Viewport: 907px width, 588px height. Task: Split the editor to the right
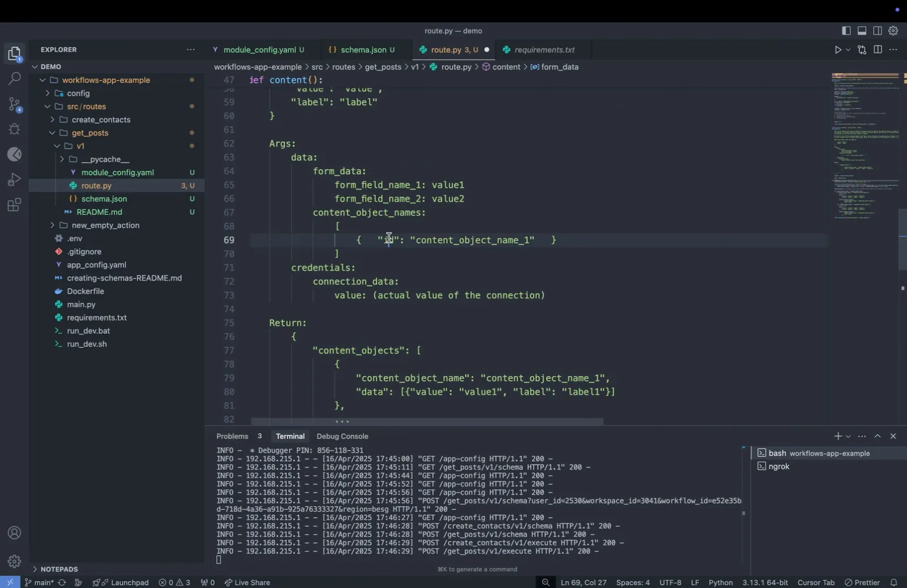[878, 50]
